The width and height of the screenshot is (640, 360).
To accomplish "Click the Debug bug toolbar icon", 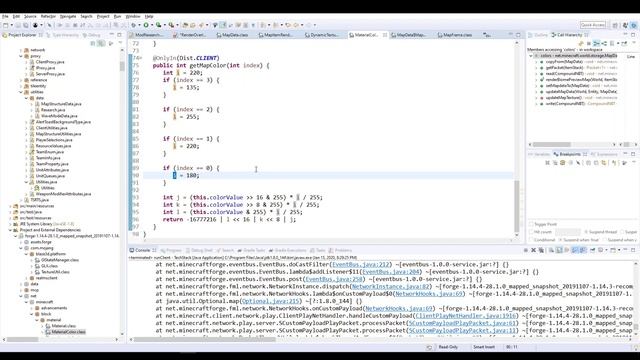I will [133, 25].
